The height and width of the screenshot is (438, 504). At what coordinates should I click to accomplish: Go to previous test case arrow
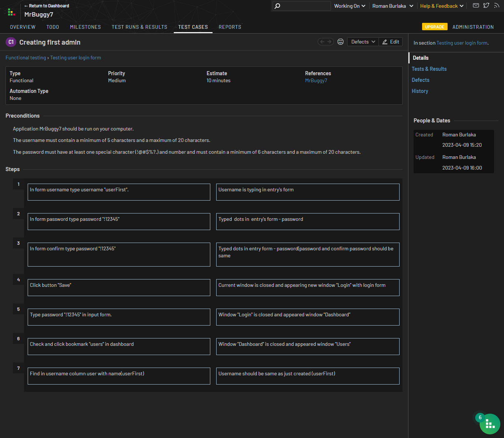pos(322,42)
